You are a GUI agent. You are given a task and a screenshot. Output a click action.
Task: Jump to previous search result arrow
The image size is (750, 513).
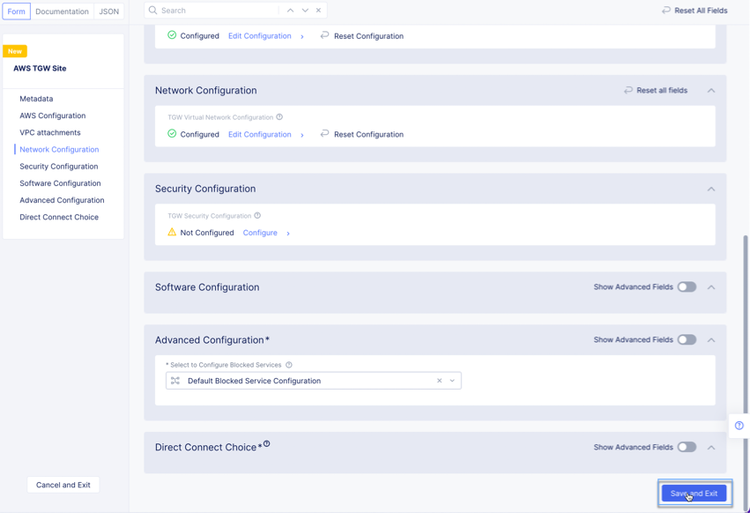click(x=290, y=10)
